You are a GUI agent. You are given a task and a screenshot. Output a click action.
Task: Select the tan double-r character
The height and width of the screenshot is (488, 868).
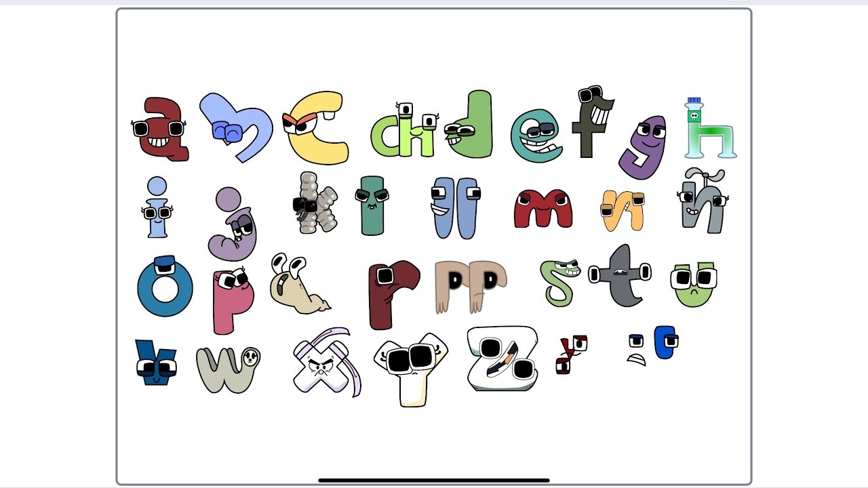coord(471,287)
